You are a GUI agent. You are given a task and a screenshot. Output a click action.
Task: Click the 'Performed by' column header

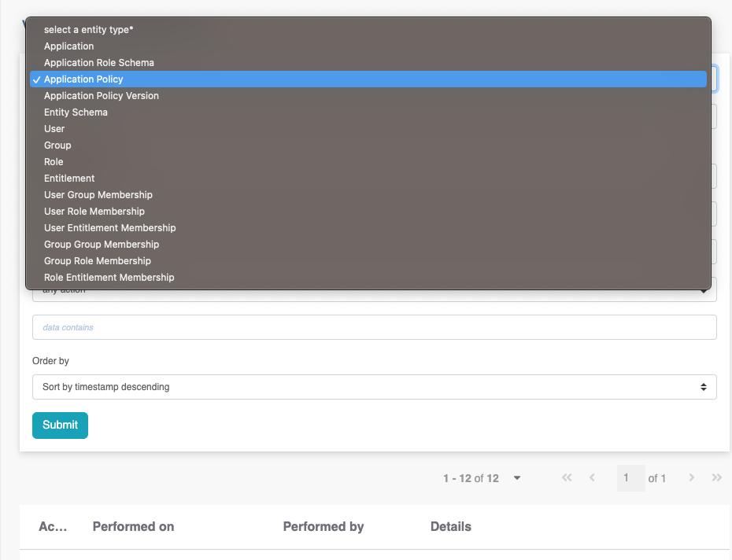pyautogui.click(x=323, y=526)
